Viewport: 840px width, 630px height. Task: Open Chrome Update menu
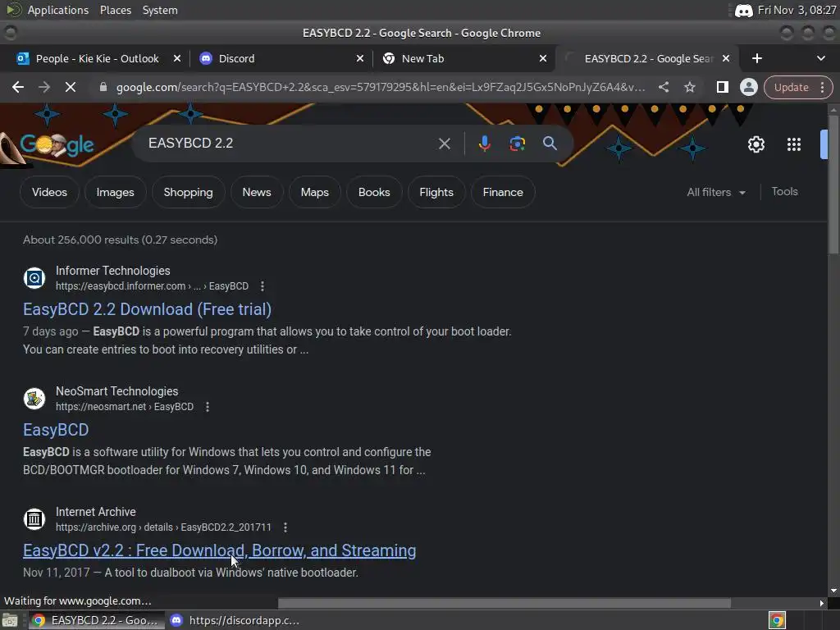797,87
